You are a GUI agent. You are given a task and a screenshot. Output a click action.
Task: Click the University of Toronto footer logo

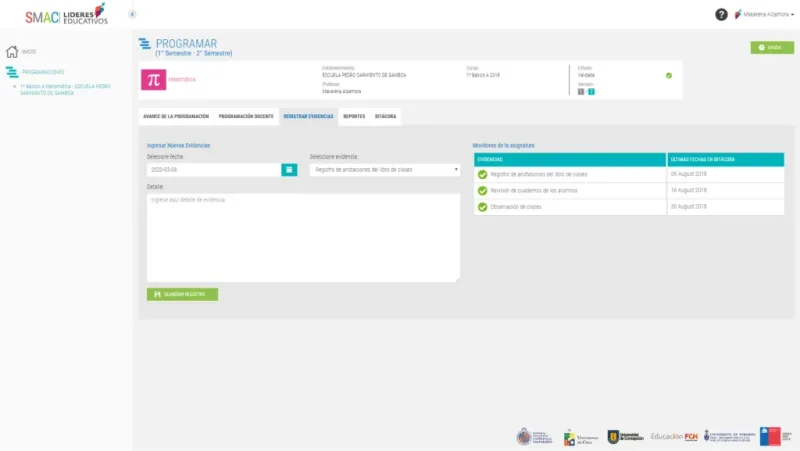pos(729,436)
